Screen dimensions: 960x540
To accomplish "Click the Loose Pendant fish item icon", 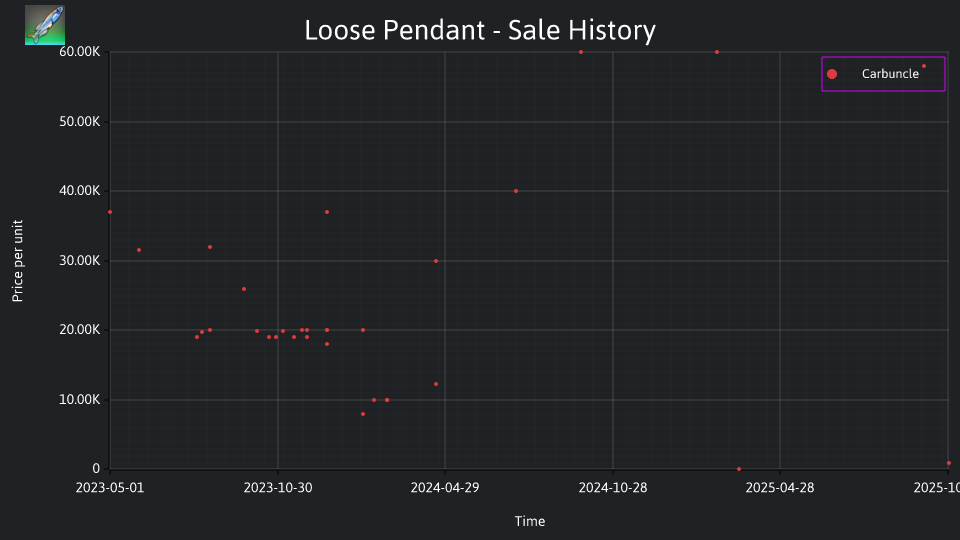I will tap(45, 25).
